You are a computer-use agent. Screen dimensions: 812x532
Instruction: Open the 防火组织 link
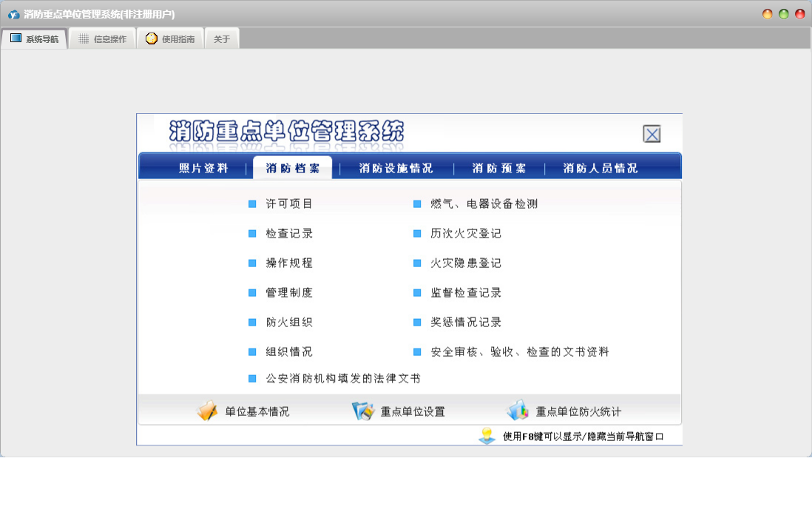click(x=289, y=322)
